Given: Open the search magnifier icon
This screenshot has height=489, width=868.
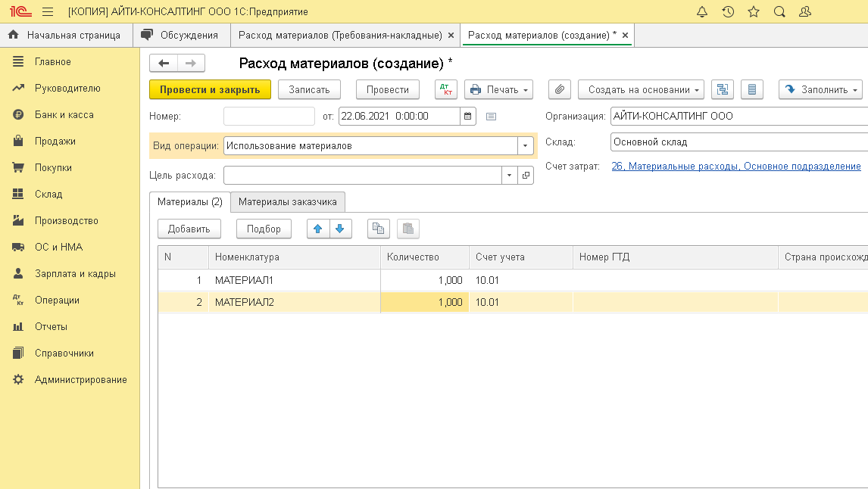Looking at the screenshot, I should (x=779, y=12).
